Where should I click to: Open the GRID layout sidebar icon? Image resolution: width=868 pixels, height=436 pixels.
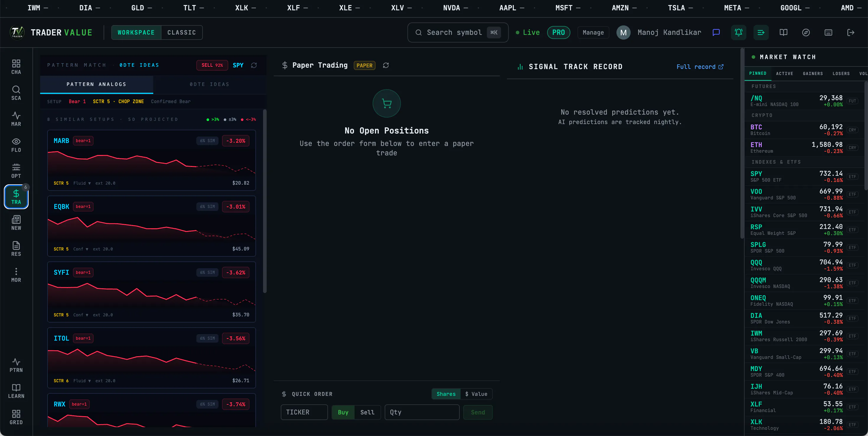16,417
